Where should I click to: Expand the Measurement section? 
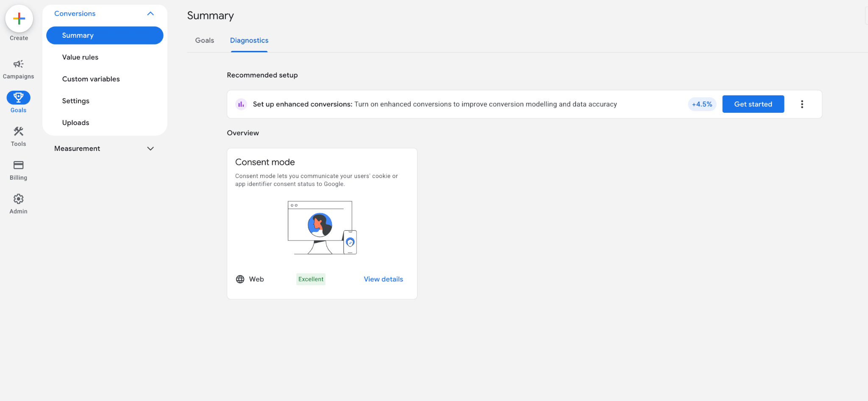click(104, 148)
